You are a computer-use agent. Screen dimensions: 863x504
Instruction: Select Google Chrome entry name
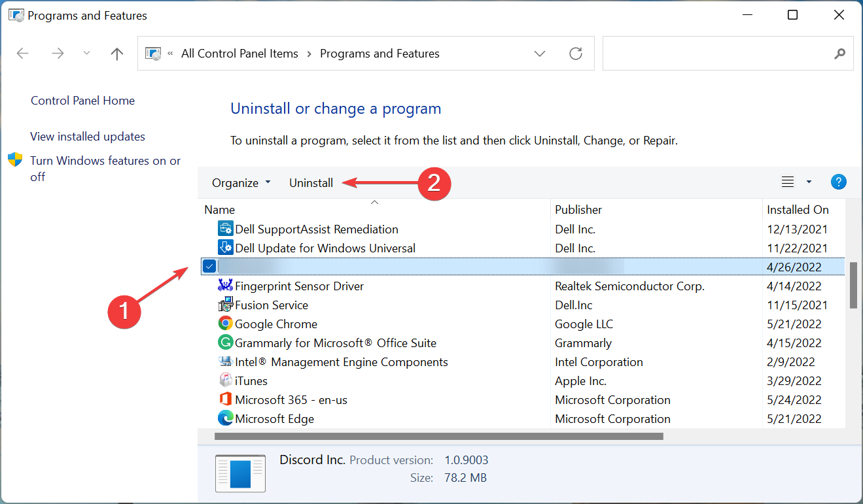pos(276,324)
